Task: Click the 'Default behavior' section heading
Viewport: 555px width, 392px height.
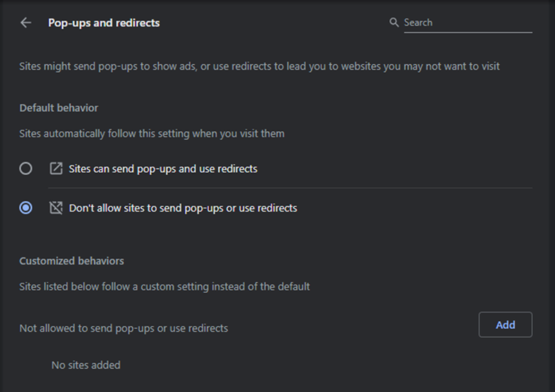Action: click(x=59, y=108)
